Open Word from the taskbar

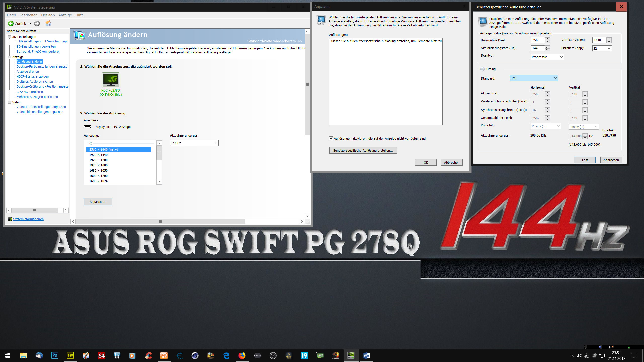(367, 355)
